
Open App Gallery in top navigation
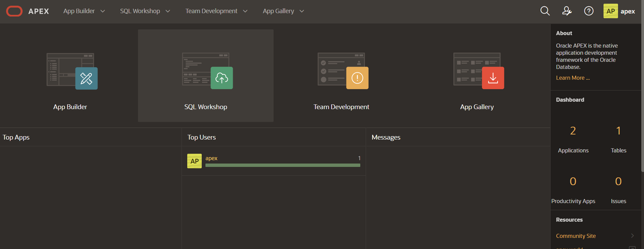tap(278, 11)
